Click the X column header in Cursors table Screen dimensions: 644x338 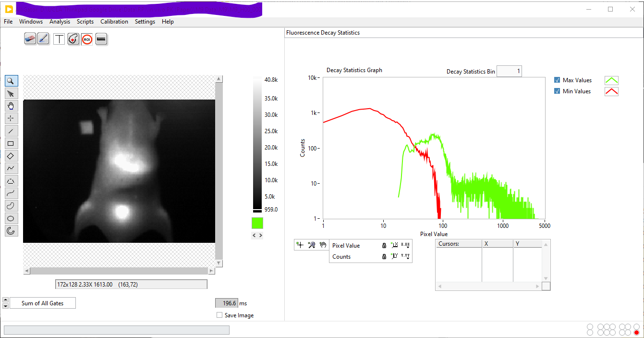(498, 244)
